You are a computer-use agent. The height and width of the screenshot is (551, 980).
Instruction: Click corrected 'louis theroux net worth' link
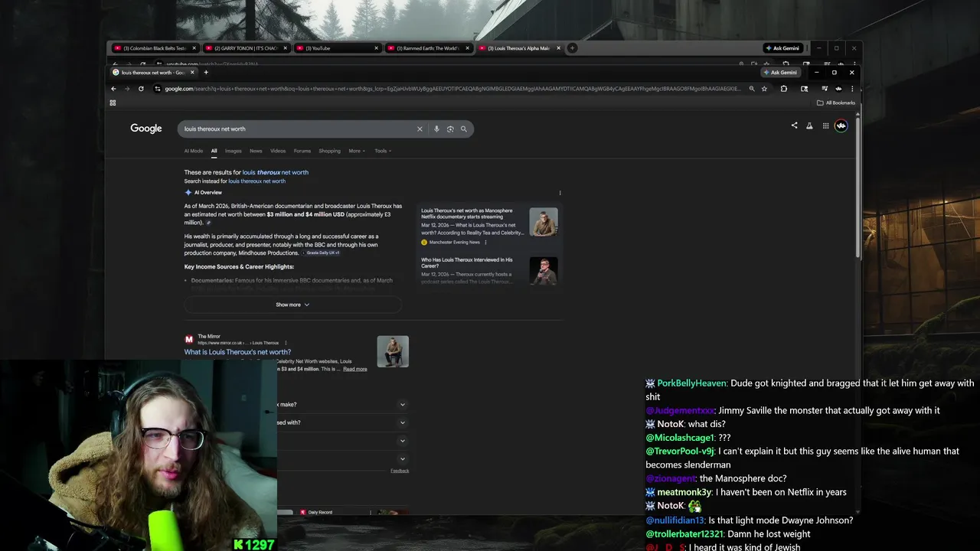(x=276, y=172)
